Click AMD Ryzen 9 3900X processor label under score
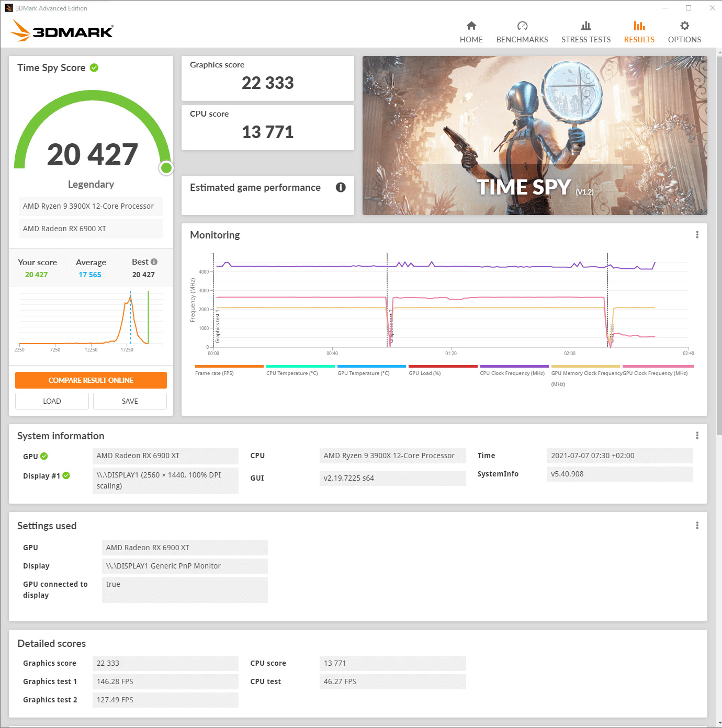 click(91, 206)
